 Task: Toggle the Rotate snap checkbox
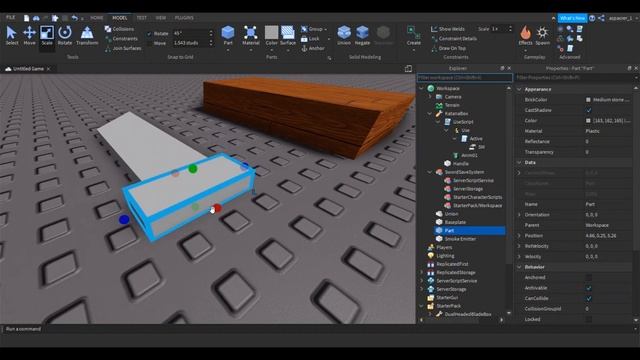click(149, 33)
